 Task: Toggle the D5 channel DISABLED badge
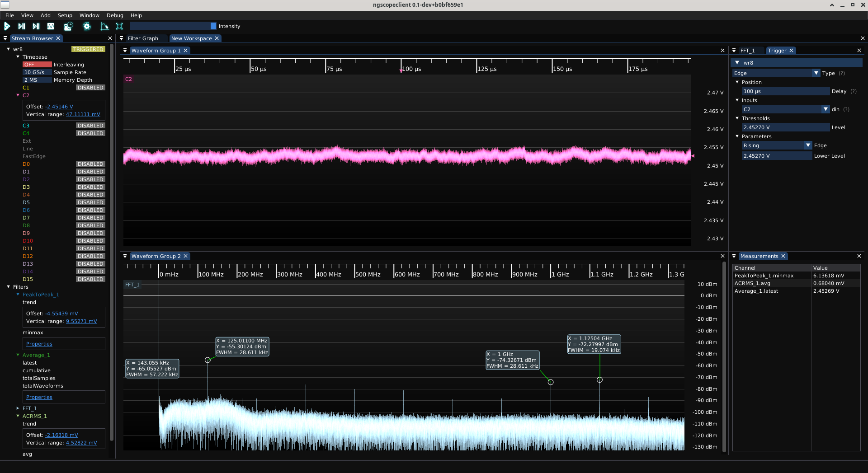click(x=90, y=202)
